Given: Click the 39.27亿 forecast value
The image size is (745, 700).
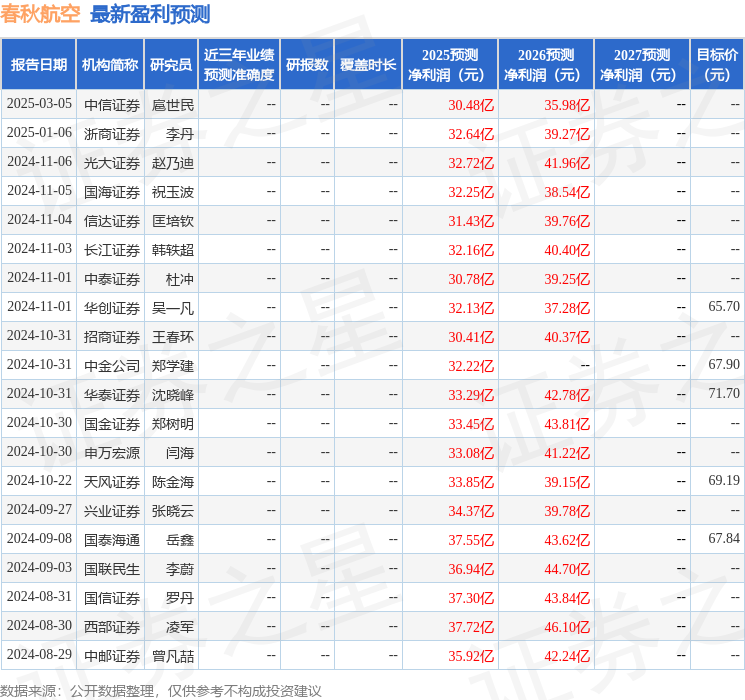Looking at the screenshot, I should coord(567,134).
